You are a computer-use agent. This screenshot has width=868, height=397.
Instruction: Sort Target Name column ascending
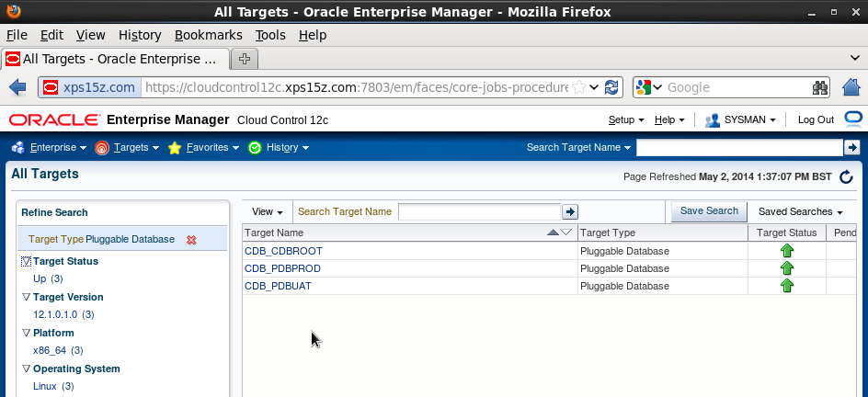pyautogui.click(x=553, y=233)
